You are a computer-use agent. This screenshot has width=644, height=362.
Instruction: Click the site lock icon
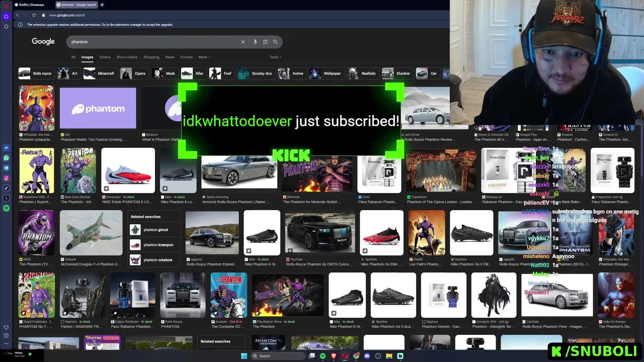(x=43, y=15)
